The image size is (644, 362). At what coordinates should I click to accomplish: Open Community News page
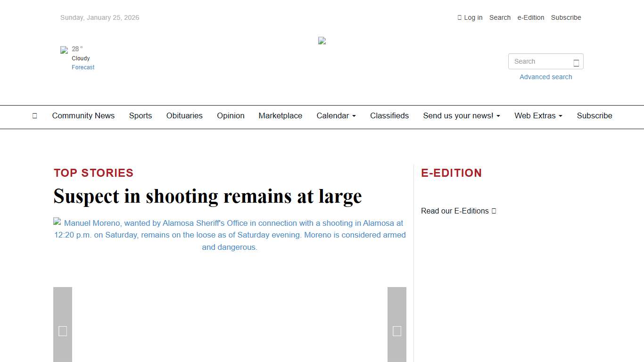[x=83, y=116]
